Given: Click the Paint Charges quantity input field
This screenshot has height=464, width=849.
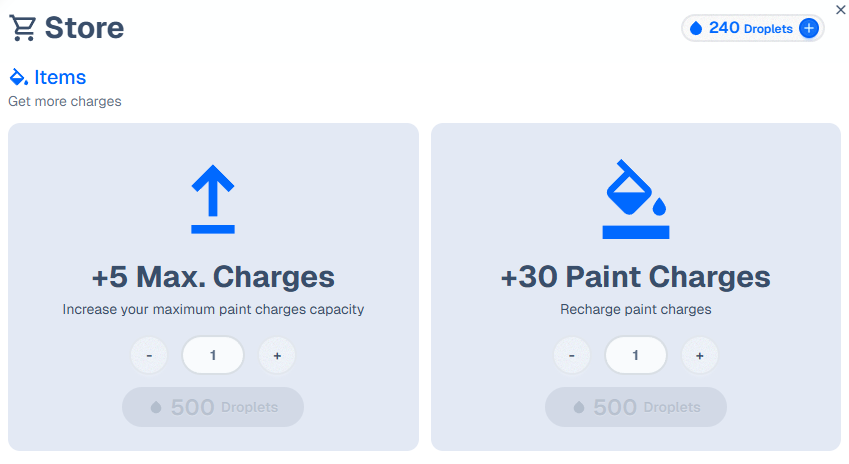Looking at the screenshot, I should coord(636,355).
